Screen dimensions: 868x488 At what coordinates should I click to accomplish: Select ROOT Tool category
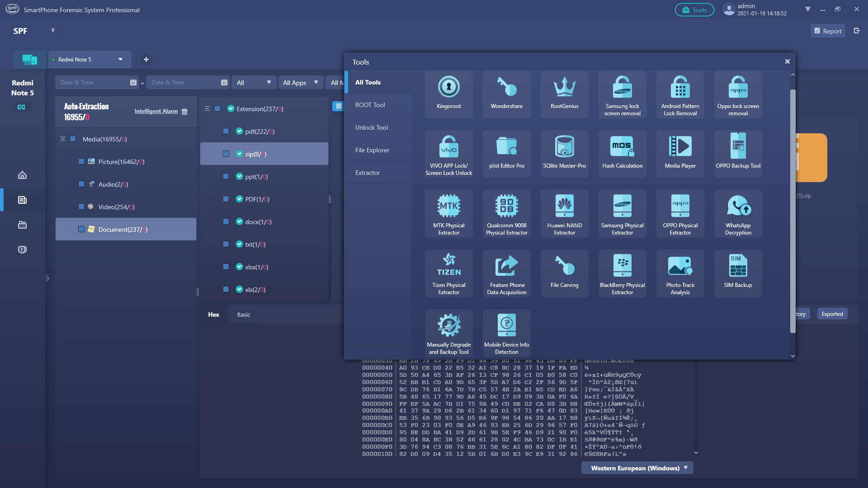point(377,105)
